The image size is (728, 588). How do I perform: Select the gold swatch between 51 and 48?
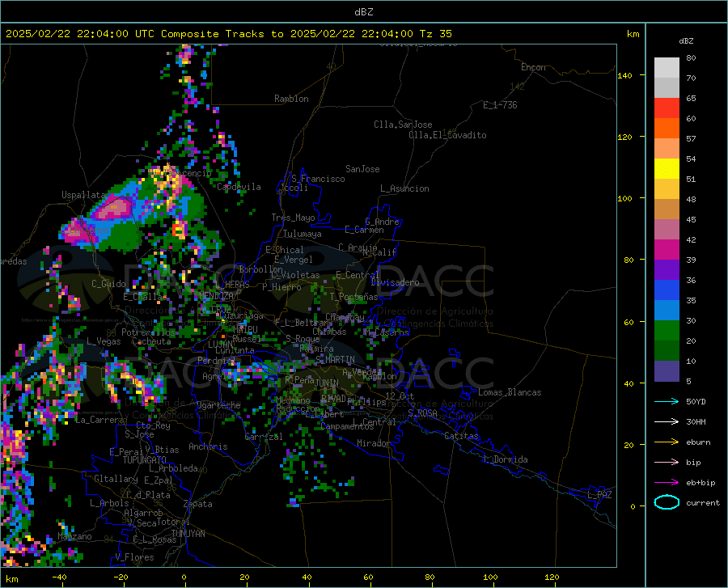(x=667, y=189)
